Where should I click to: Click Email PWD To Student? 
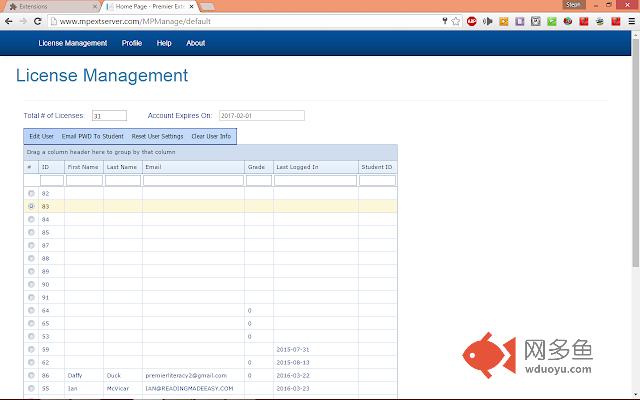[93, 136]
